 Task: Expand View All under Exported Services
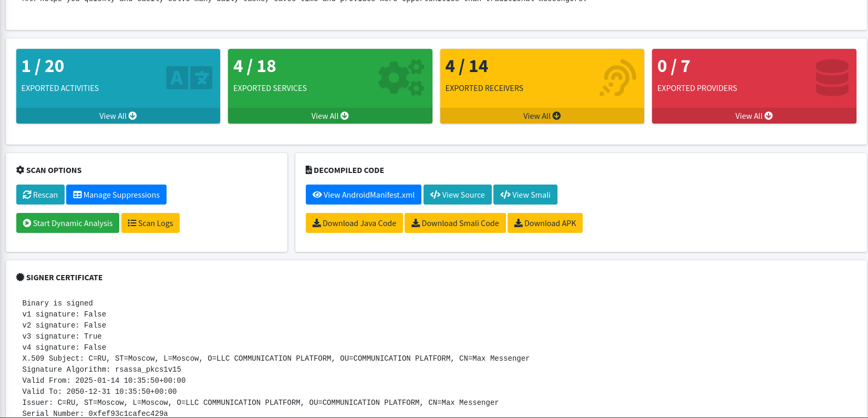click(329, 116)
